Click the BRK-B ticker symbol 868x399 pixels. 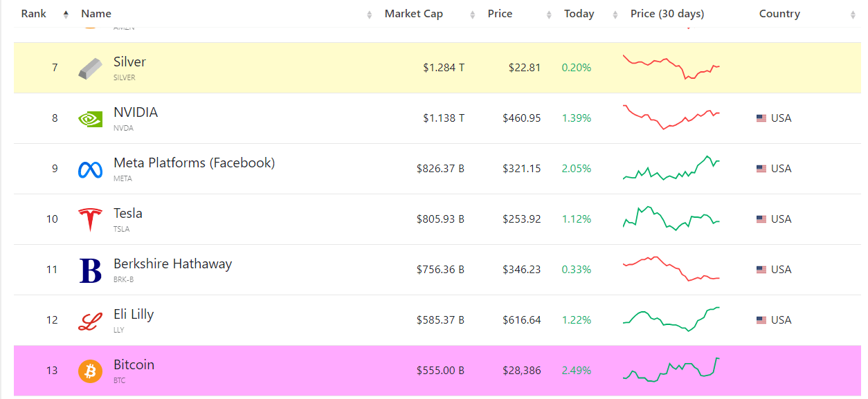coord(123,279)
